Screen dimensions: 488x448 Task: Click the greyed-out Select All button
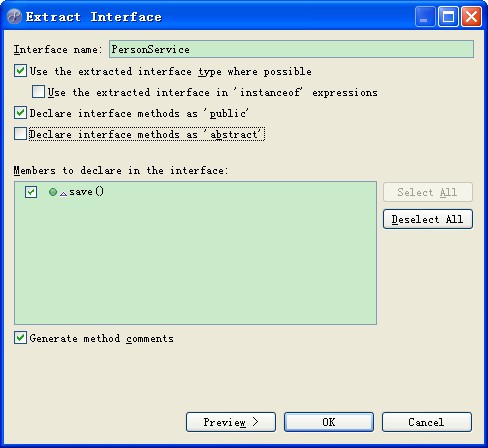pyautogui.click(x=428, y=192)
